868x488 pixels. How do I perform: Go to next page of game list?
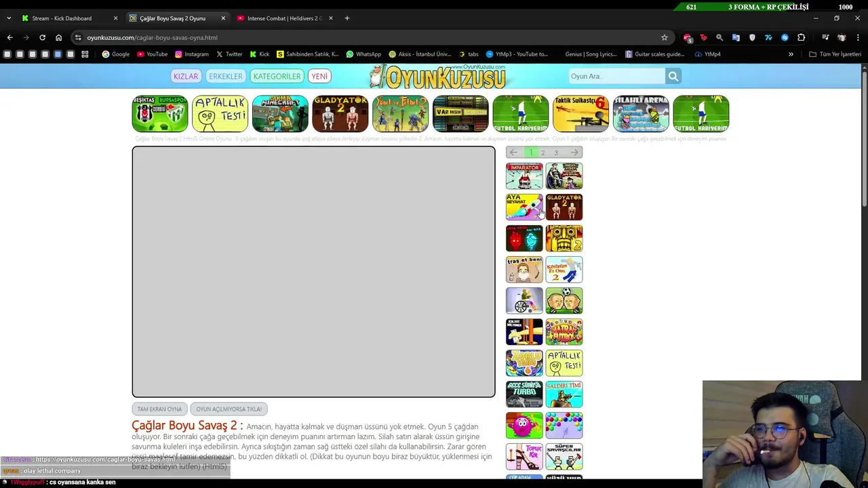click(575, 152)
